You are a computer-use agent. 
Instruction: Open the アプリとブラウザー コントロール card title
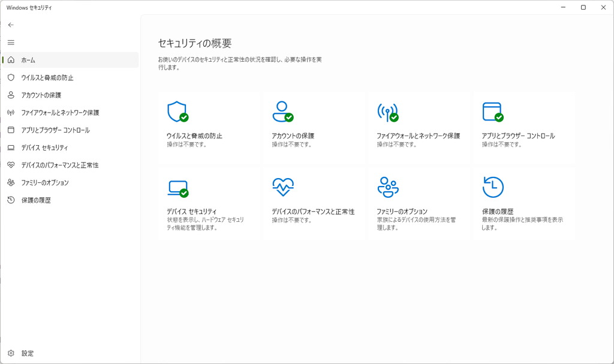tap(518, 136)
